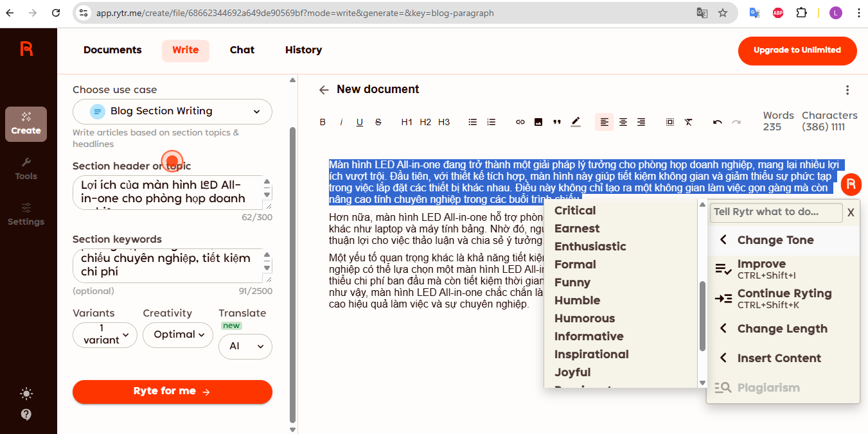The height and width of the screenshot is (434, 868).
Task: Select the Humble tone
Action: (x=577, y=300)
